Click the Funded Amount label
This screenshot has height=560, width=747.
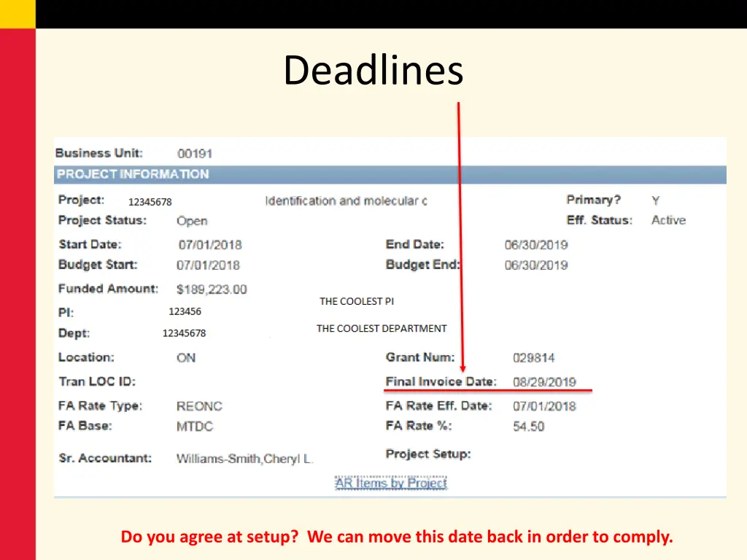pyautogui.click(x=108, y=289)
